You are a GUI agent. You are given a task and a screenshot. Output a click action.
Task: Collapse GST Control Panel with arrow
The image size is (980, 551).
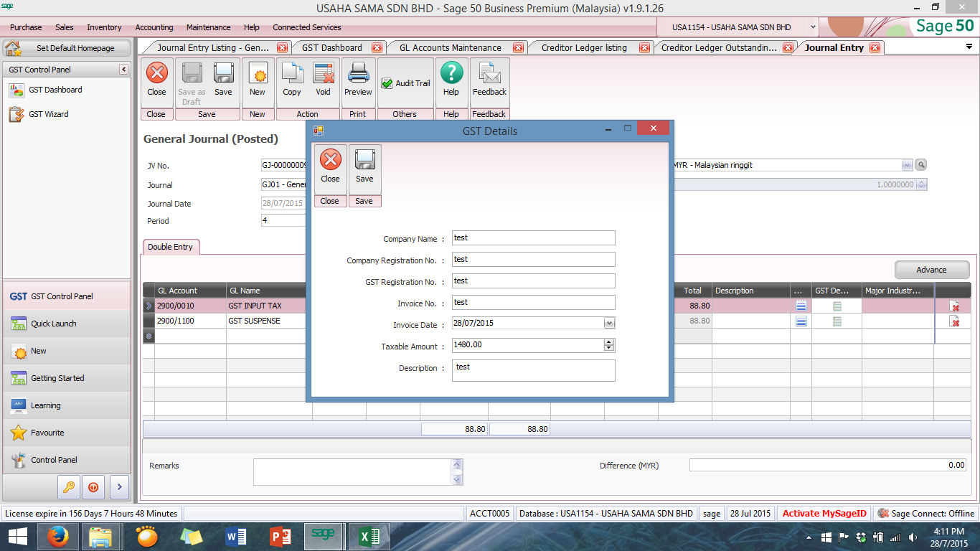point(123,70)
